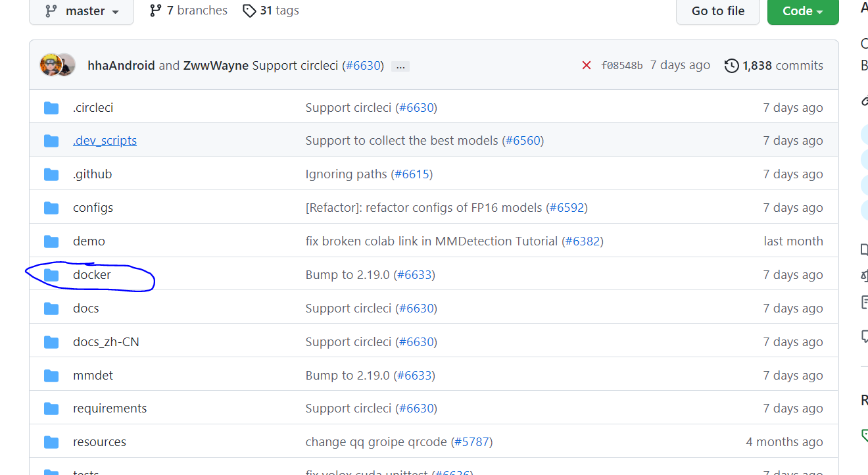
Task: Open the docker folder circled in blue
Action: tap(91, 274)
